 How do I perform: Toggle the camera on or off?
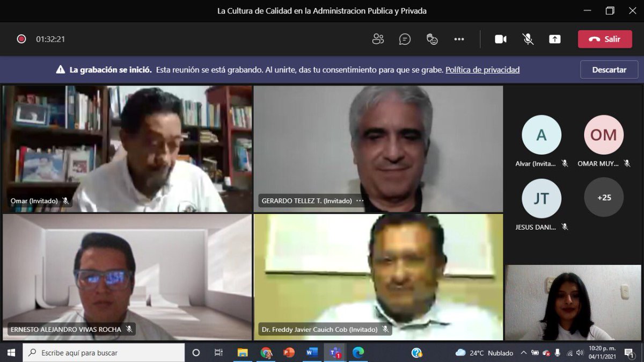tap(501, 39)
